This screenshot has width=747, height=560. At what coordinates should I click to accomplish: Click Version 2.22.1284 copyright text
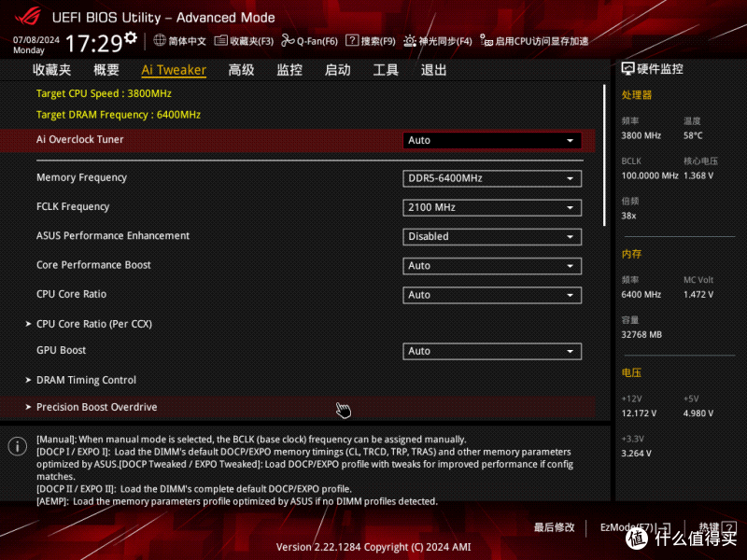click(x=373, y=547)
